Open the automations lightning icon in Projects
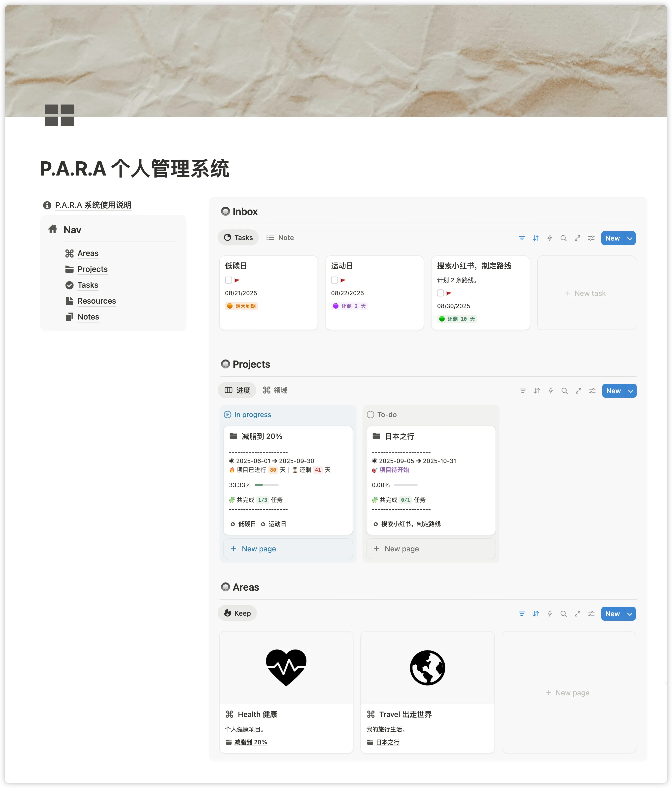Screen dimensions: 672x788 click(x=550, y=391)
